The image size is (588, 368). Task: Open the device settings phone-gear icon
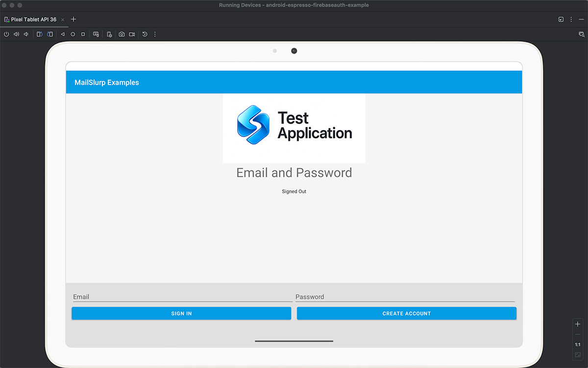(x=109, y=34)
